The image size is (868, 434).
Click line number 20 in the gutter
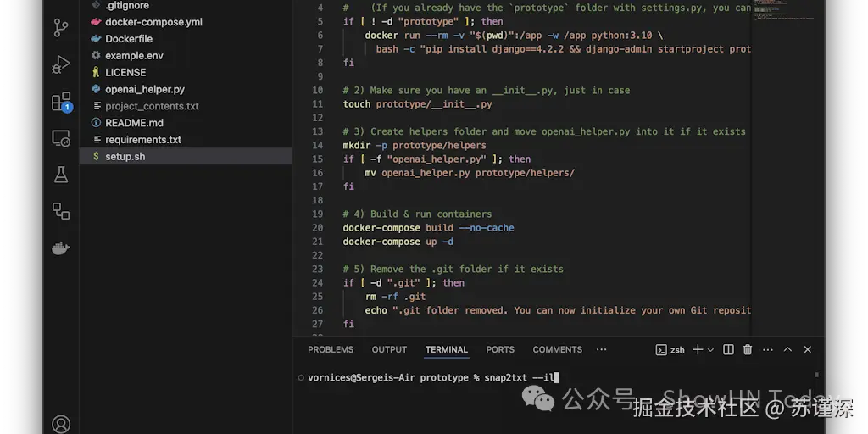pos(318,228)
